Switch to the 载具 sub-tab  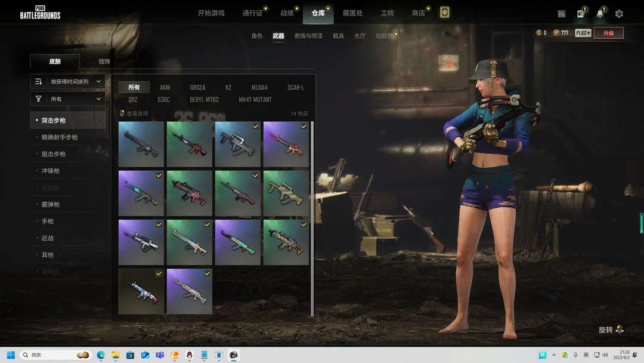tap(338, 36)
